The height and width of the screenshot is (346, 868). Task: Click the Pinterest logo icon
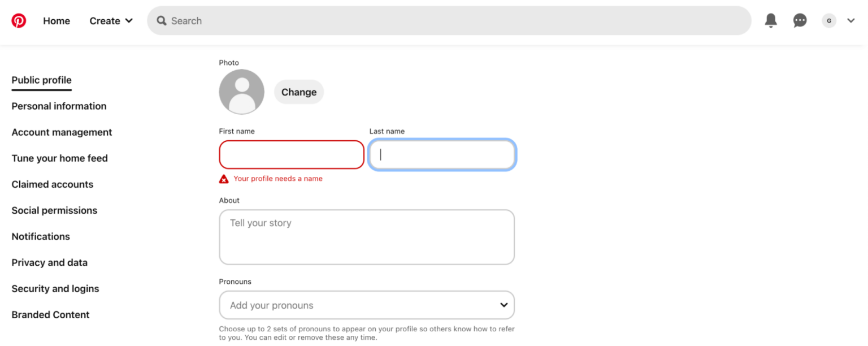tap(19, 20)
